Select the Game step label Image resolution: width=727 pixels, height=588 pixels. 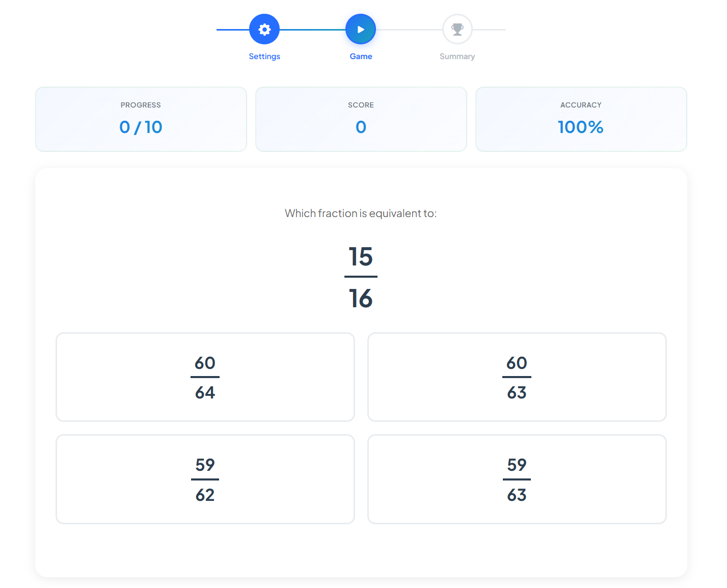(361, 56)
